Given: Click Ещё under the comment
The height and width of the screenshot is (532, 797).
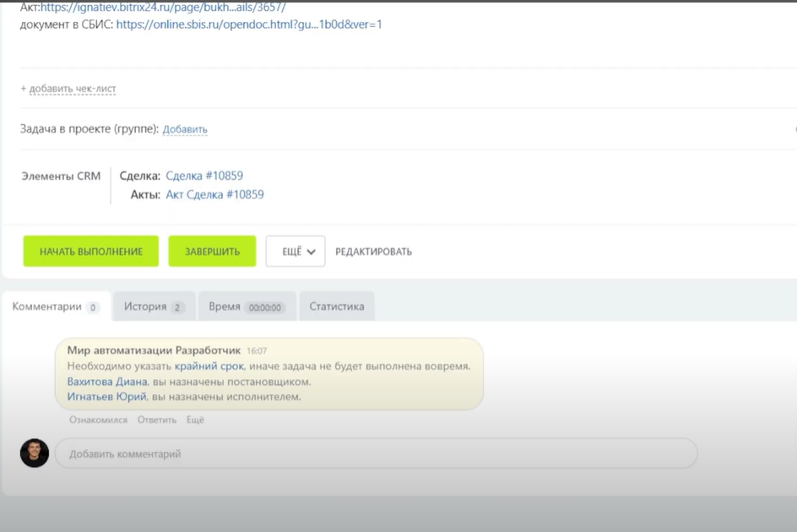Looking at the screenshot, I should [195, 420].
